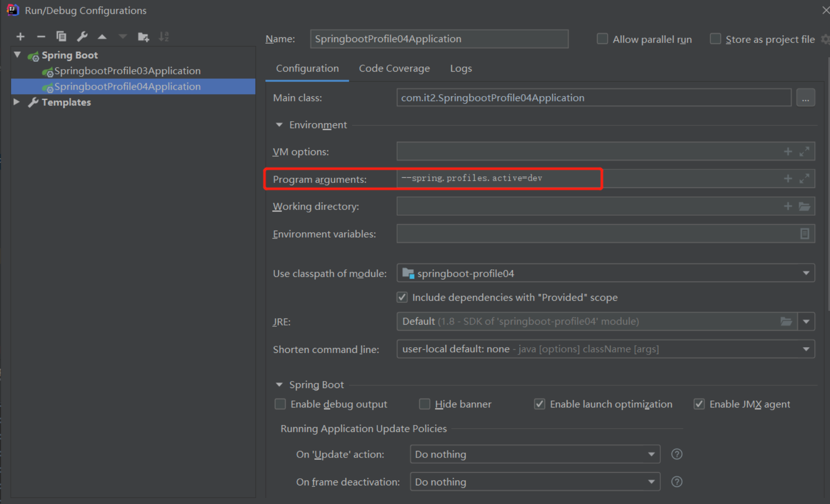The width and height of the screenshot is (830, 504).
Task: Select the Spring Boot group label
Action: pos(70,55)
